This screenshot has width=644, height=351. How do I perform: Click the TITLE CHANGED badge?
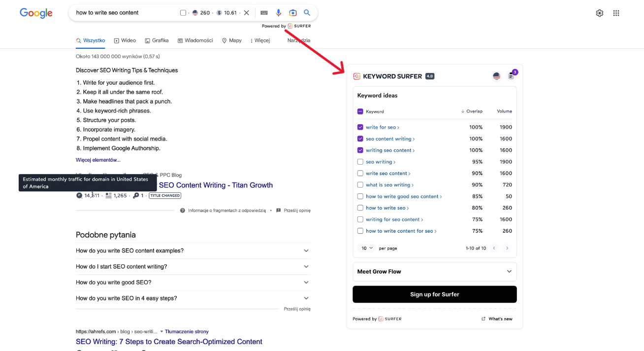[x=165, y=196]
